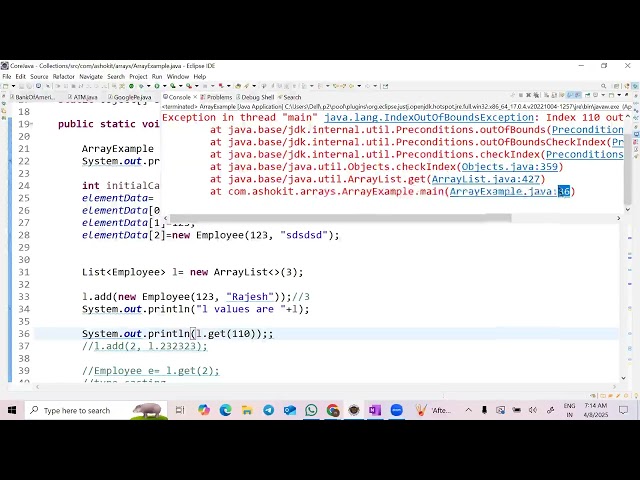Click the green Debug bug icon
This screenshot has width=640, height=480.
coord(141,86)
